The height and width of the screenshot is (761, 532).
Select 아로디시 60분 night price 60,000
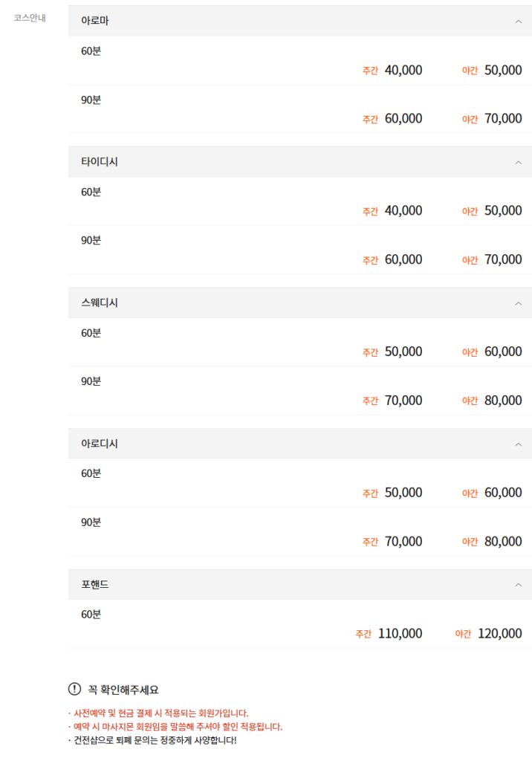pos(502,492)
